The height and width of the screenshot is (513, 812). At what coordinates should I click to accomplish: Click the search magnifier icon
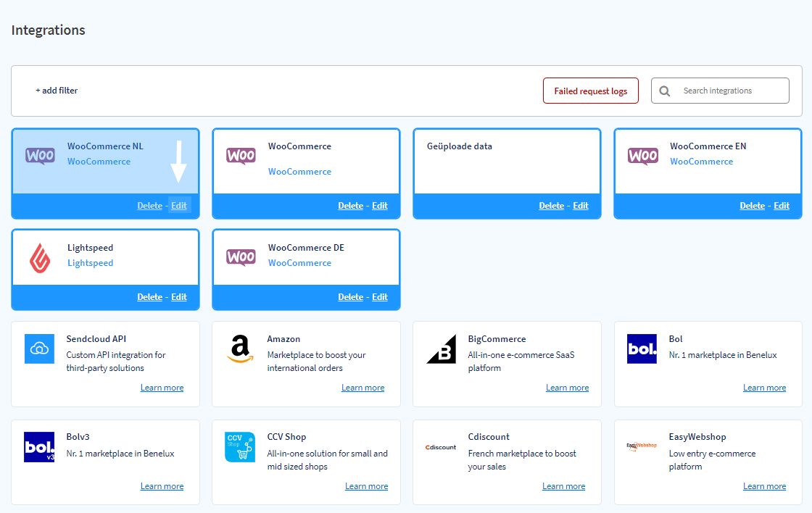[x=664, y=91]
